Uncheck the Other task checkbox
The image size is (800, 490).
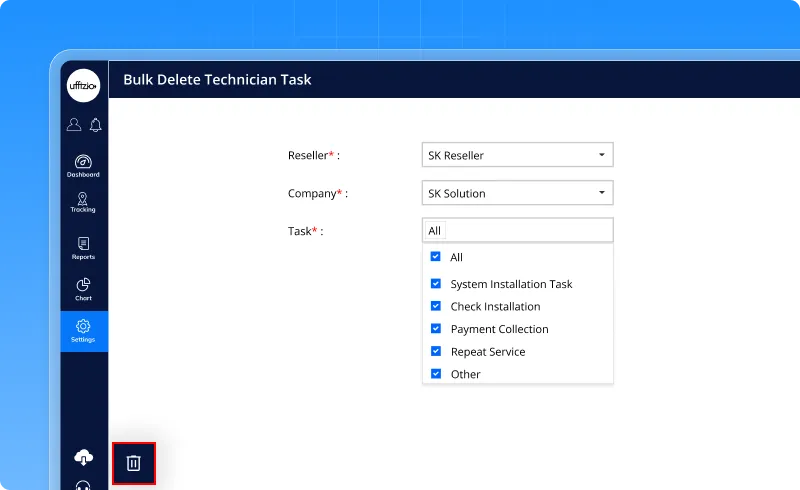click(436, 374)
